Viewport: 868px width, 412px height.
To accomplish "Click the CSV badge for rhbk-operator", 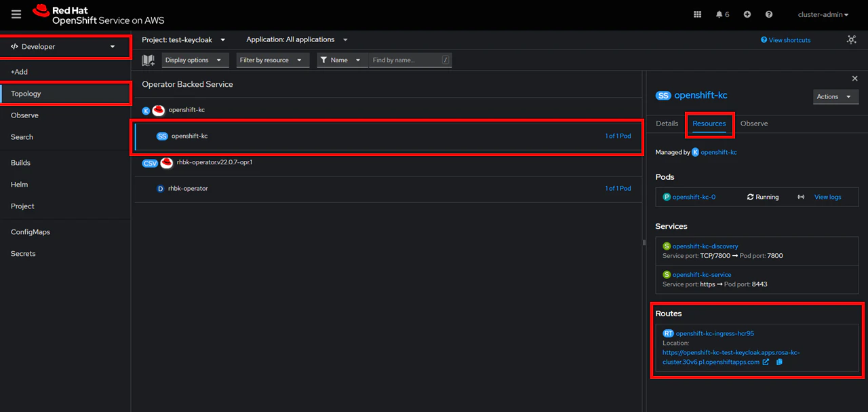I will (150, 163).
